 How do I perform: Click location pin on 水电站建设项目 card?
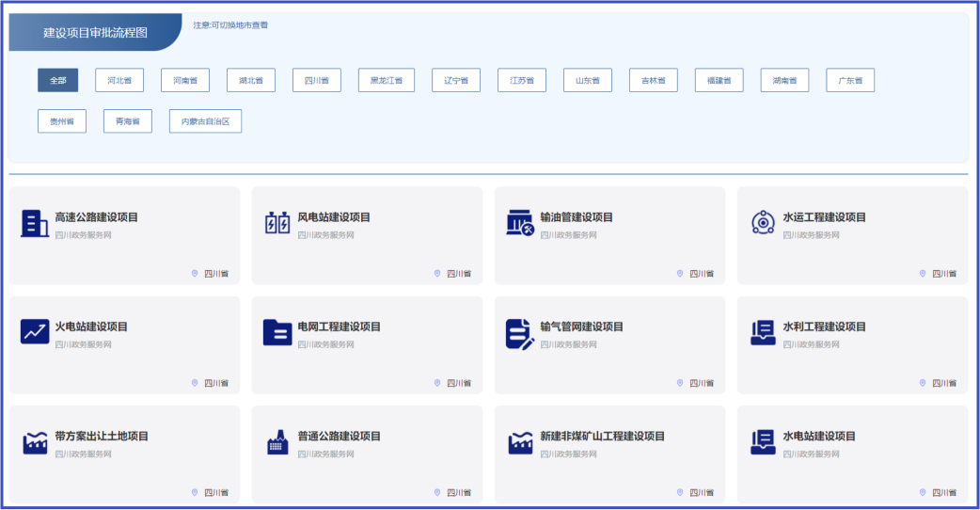tap(923, 492)
